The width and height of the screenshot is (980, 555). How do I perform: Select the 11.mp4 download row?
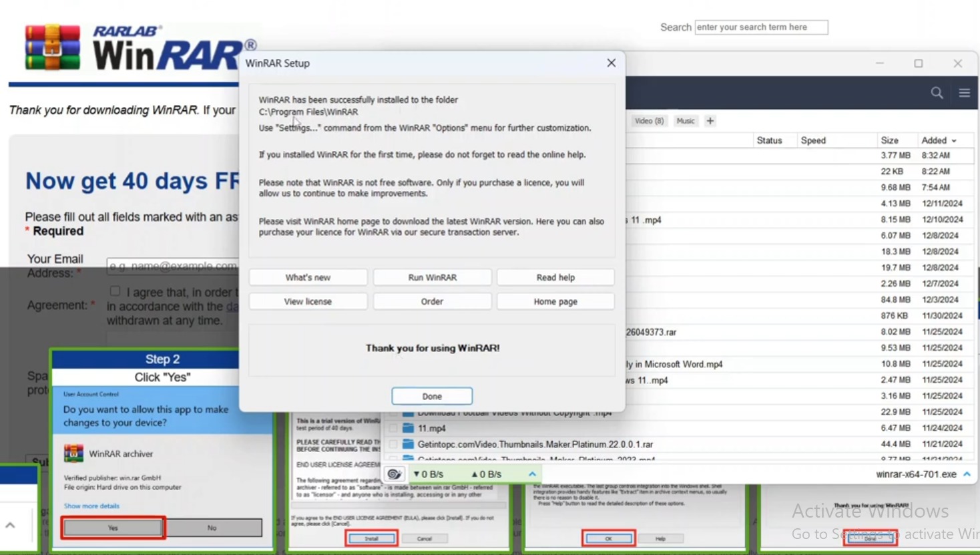pos(678,428)
